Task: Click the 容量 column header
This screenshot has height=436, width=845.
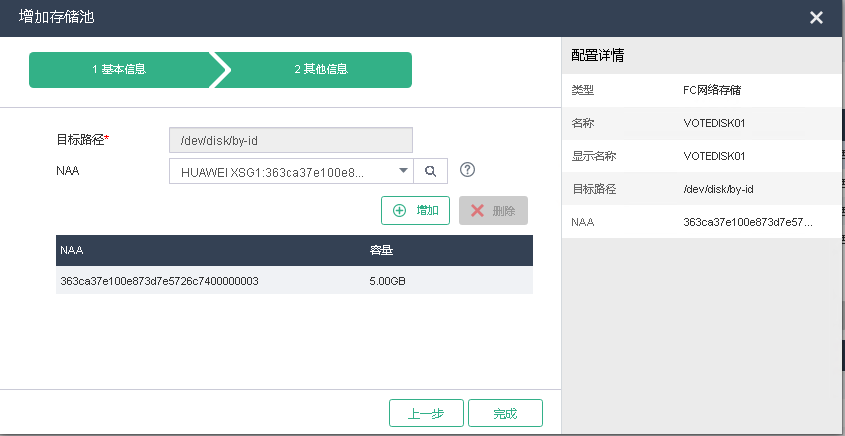Action: point(381,250)
